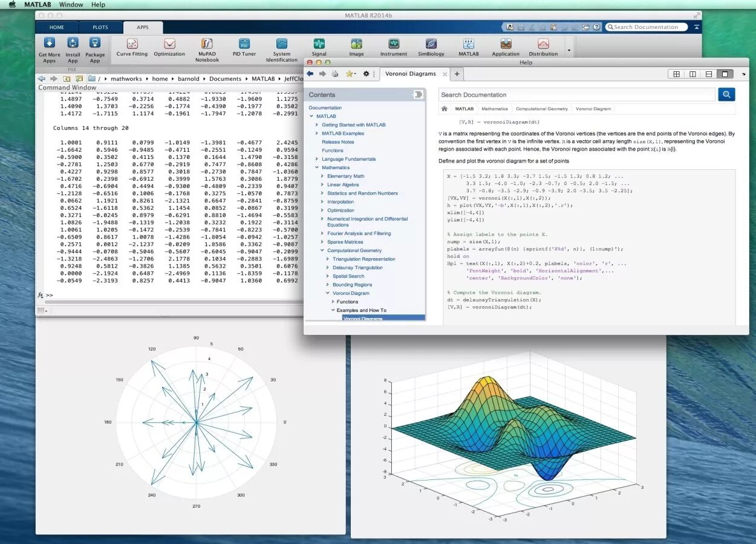This screenshot has width=756, height=544.
Task: Toggle the Contents panel list icon
Action: (x=418, y=94)
